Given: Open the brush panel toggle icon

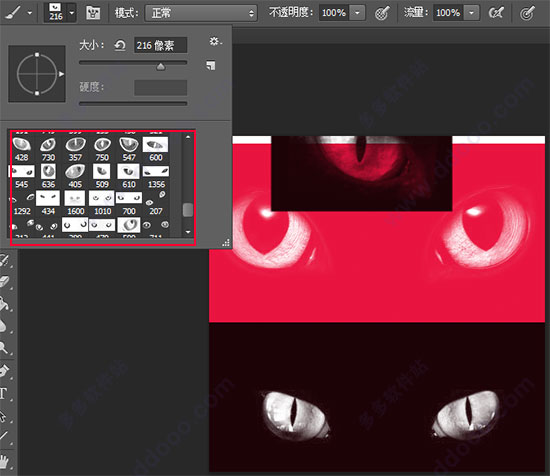Looking at the screenshot, I should coord(93,13).
